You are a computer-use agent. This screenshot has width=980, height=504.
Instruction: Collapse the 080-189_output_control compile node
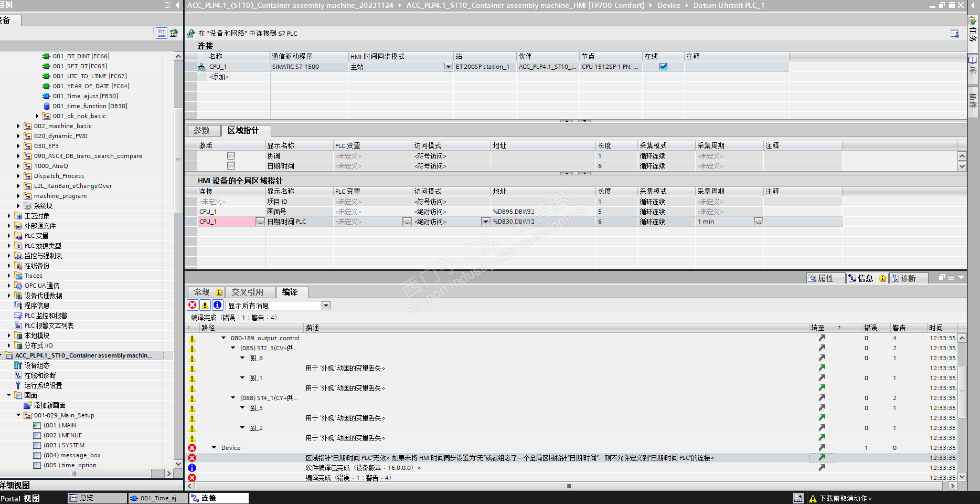click(x=223, y=338)
